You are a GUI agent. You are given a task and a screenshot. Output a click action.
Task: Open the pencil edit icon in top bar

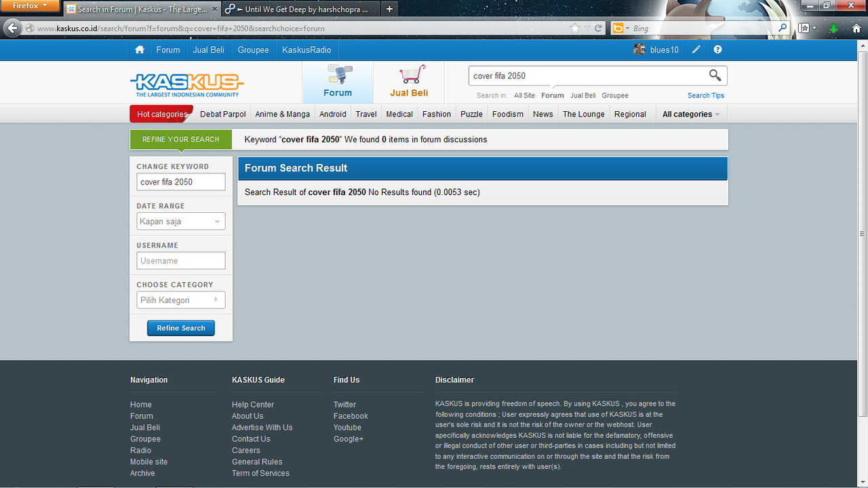click(696, 49)
